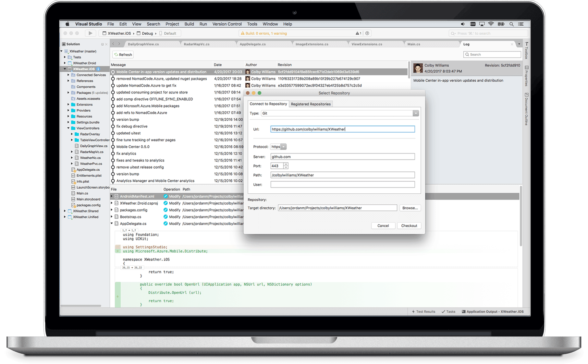588x364 pixels.
Task: Open Test Results pad in status bar
Action: (423, 311)
